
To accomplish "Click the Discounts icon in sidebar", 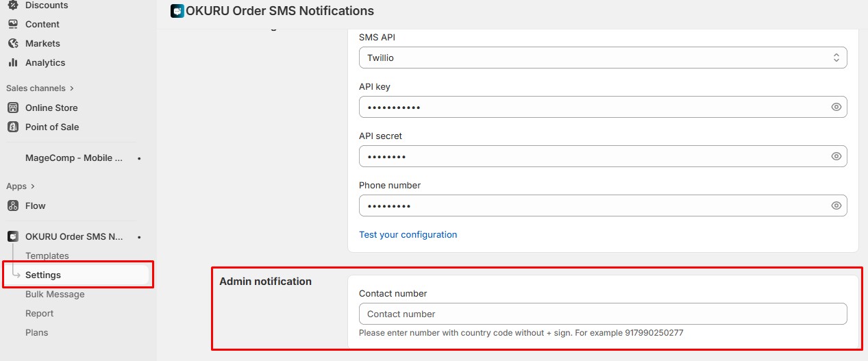I will click(x=13, y=5).
